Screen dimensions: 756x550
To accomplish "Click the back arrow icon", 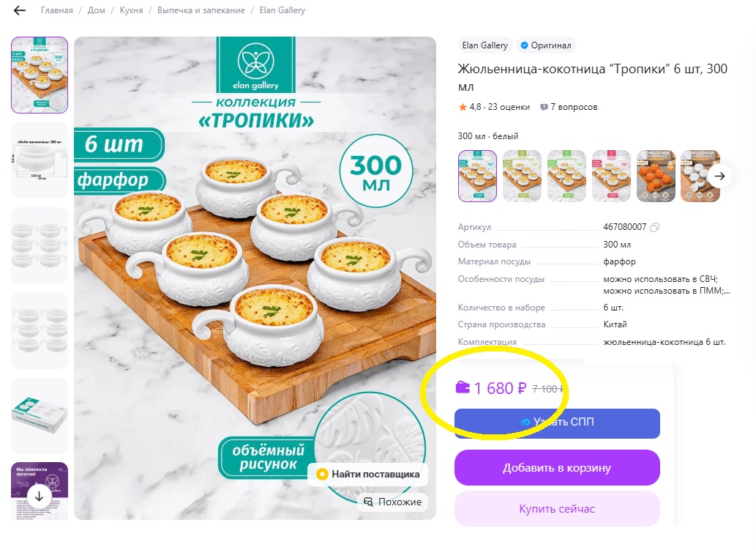I will (x=18, y=10).
